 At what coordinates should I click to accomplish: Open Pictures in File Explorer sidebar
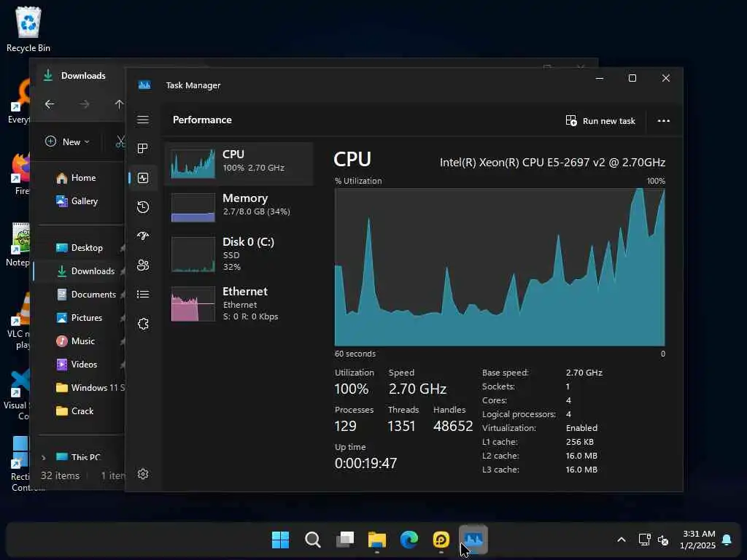click(80, 318)
